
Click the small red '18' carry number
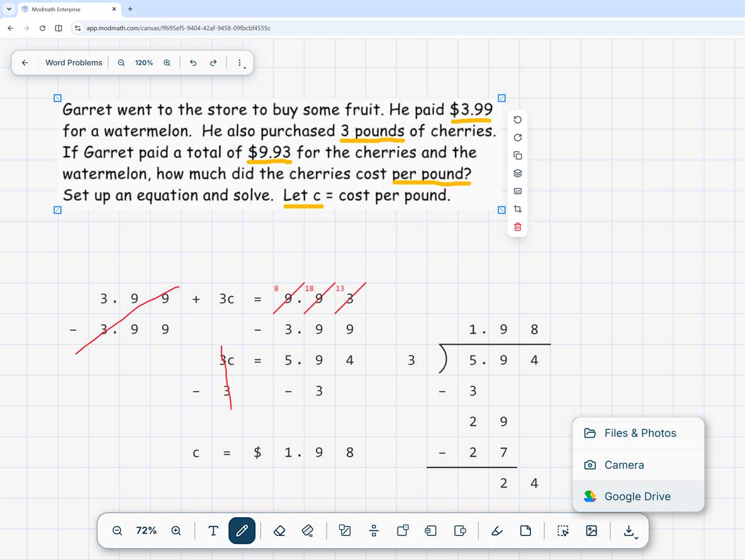pos(310,288)
